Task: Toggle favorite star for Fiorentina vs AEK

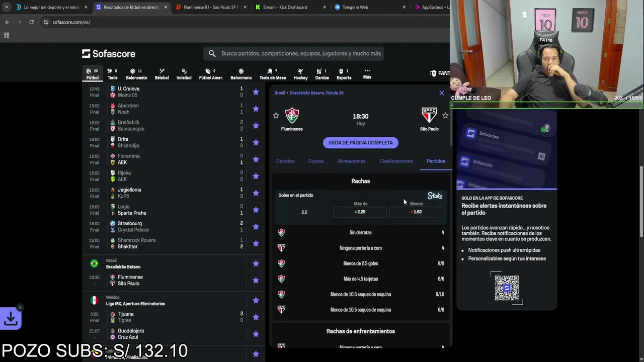Action: [x=256, y=159]
